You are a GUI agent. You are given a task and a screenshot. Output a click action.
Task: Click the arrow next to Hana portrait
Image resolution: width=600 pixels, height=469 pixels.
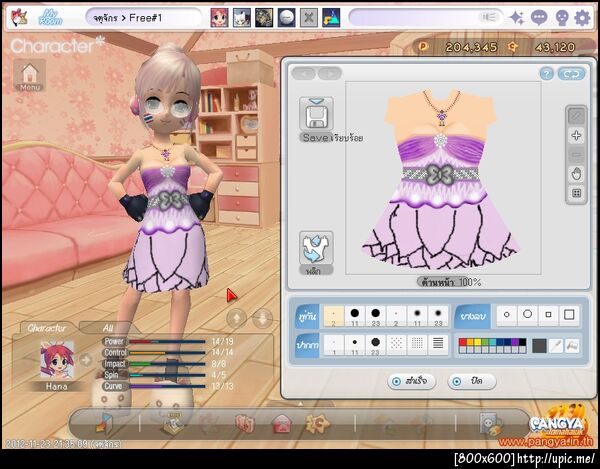[86, 360]
